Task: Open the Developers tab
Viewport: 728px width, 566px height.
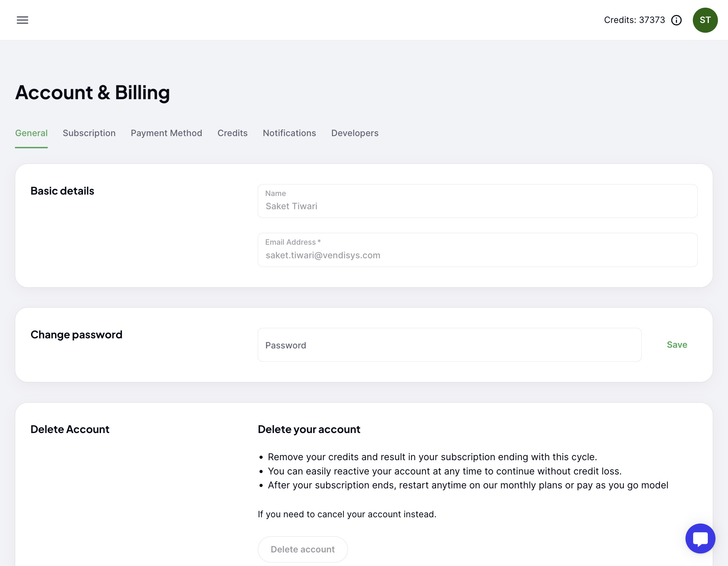Action: (x=355, y=133)
